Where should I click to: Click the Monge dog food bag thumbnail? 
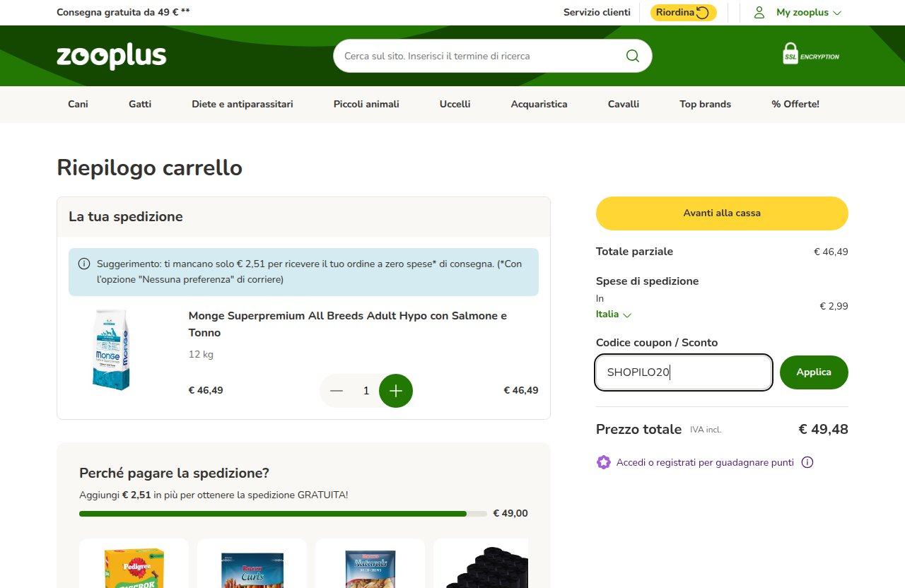point(111,350)
